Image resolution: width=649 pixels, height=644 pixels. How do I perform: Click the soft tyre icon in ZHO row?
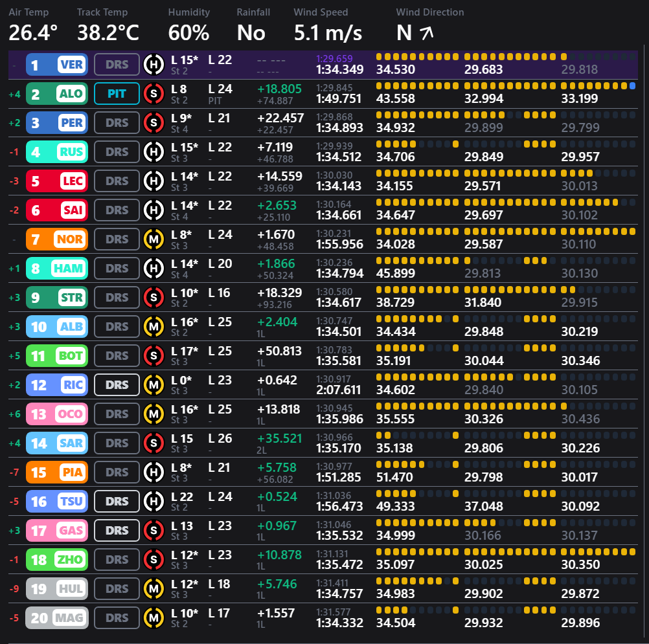(154, 560)
